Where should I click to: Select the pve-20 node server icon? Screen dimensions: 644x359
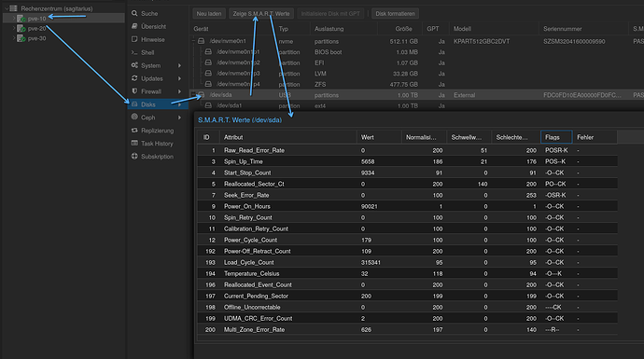click(21, 28)
